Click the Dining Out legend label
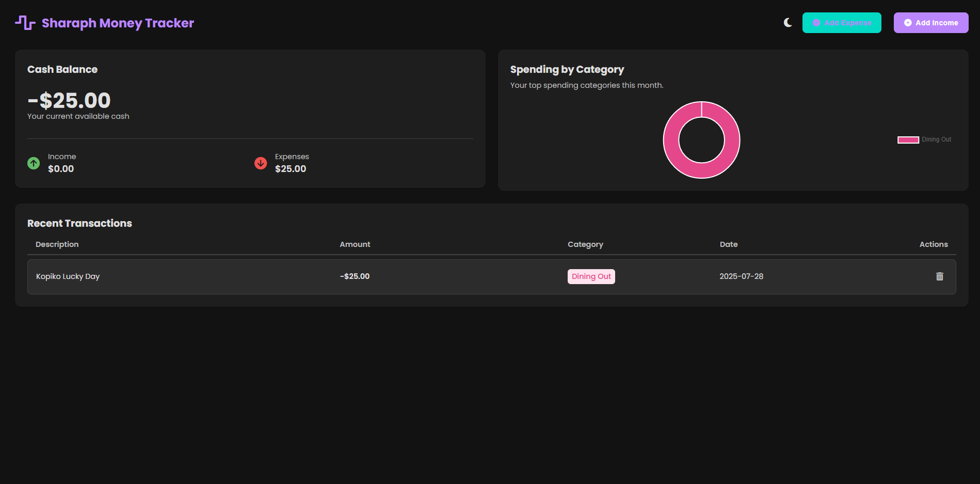 tap(936, 139)
